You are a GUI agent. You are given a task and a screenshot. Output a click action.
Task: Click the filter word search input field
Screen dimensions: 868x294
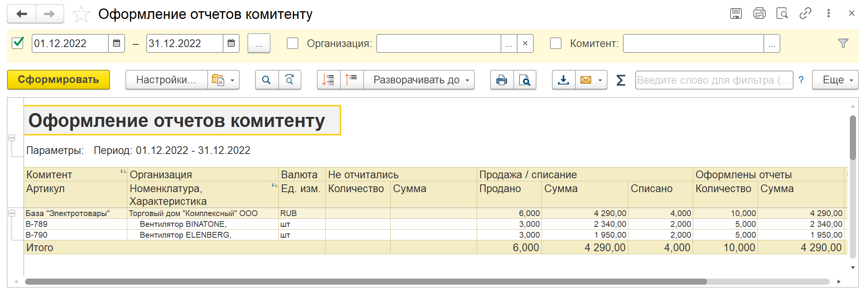714,80
